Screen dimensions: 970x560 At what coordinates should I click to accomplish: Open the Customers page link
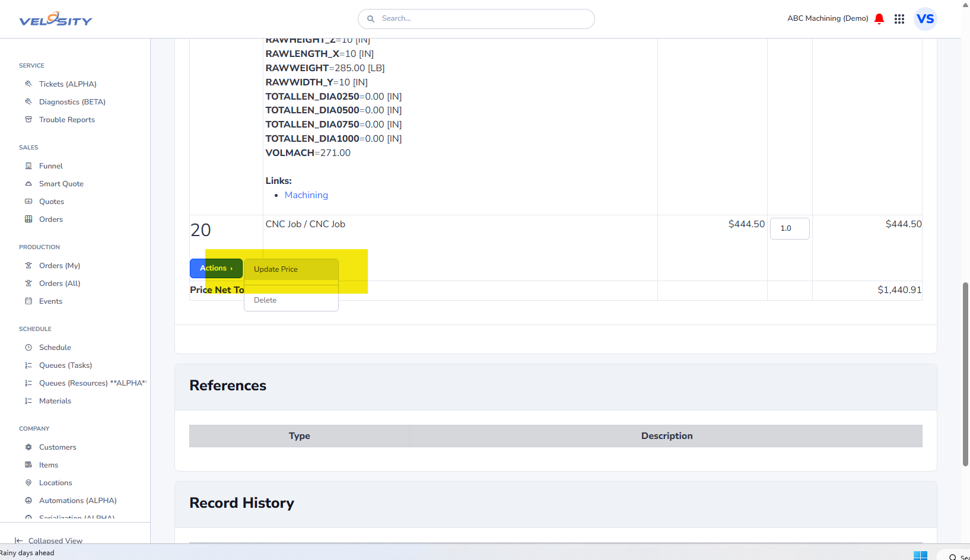[58, 447]
